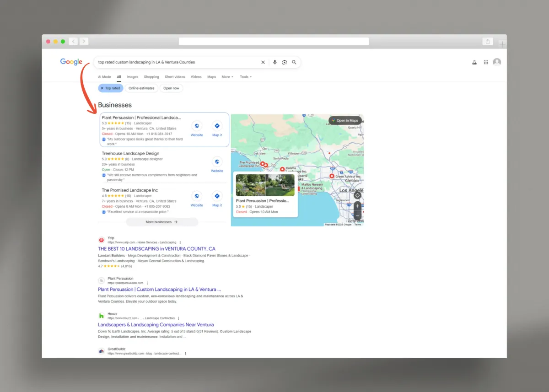Click the Houzz favicon
Screen dimensions: 549x392
[x=102, y=316]
